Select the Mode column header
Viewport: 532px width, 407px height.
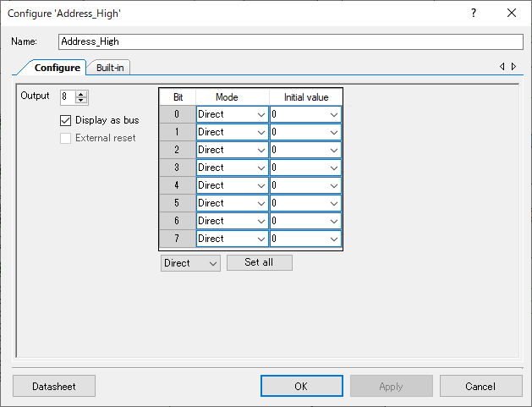click(233, 97)
